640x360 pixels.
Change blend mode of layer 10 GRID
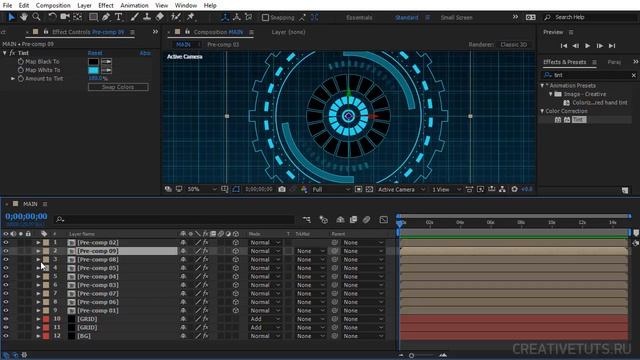265,319
